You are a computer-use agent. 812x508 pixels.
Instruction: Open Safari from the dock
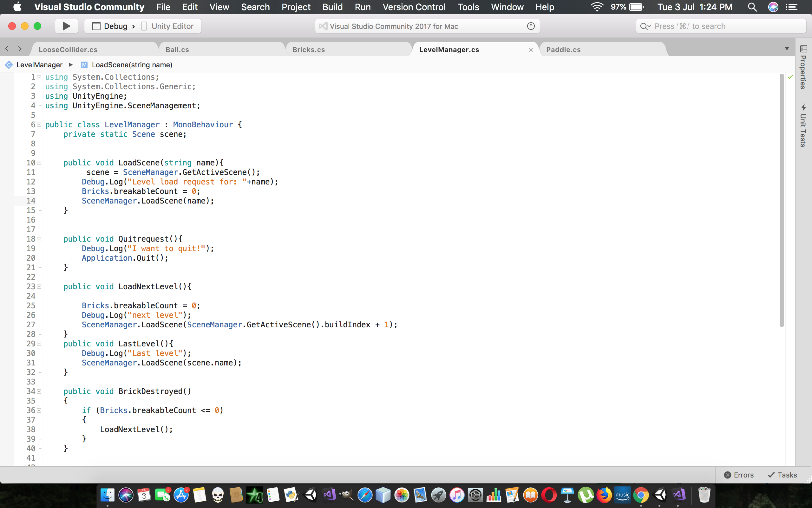click(x=365, y=495)
